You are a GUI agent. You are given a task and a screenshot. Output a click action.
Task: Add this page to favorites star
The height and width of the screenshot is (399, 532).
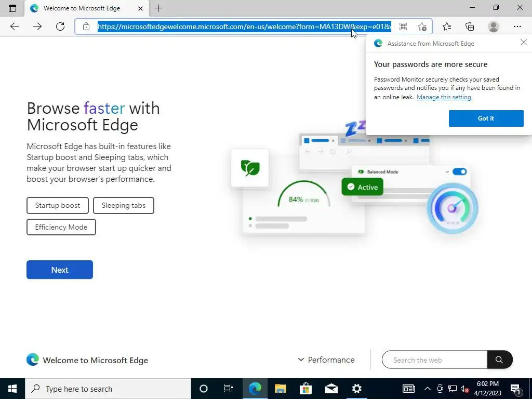point(422,26)
